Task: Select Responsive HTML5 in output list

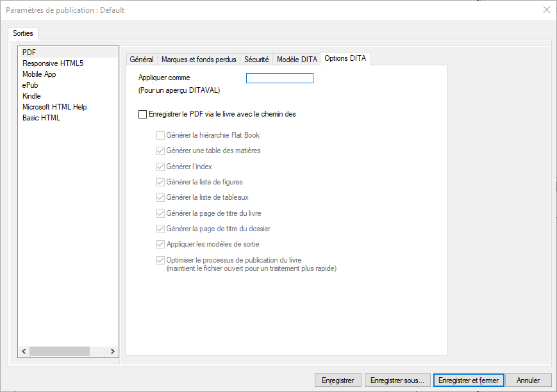Action: click(x=53, y=63)
